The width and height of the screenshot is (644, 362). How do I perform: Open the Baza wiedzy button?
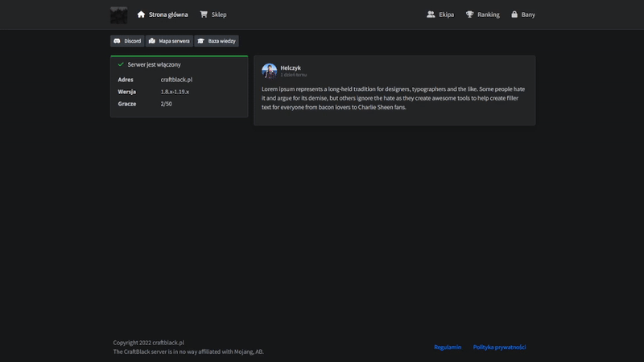217,41
